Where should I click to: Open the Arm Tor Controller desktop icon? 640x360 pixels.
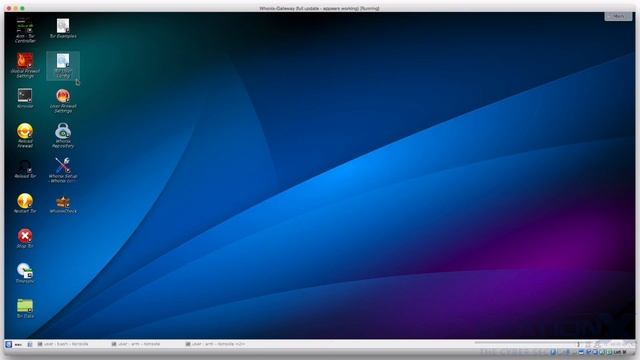tap(25, 30)
